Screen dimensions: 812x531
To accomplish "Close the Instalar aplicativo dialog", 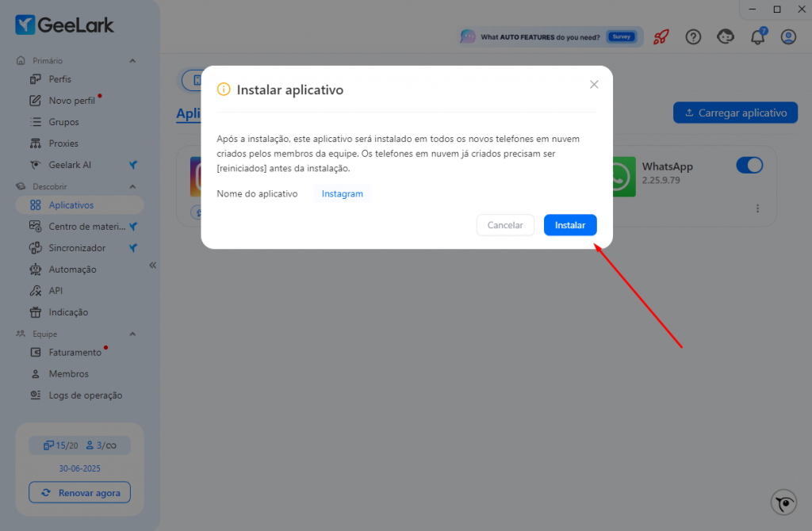I will [x=594, y=84].
